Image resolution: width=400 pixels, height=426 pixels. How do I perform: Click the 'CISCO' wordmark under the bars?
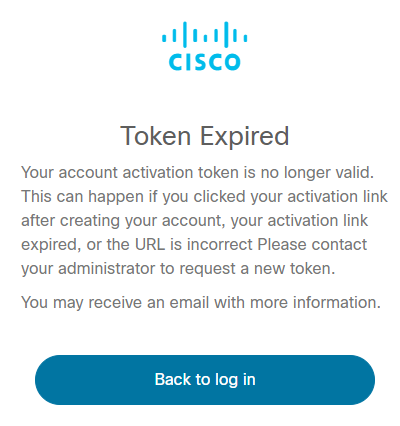205,62
